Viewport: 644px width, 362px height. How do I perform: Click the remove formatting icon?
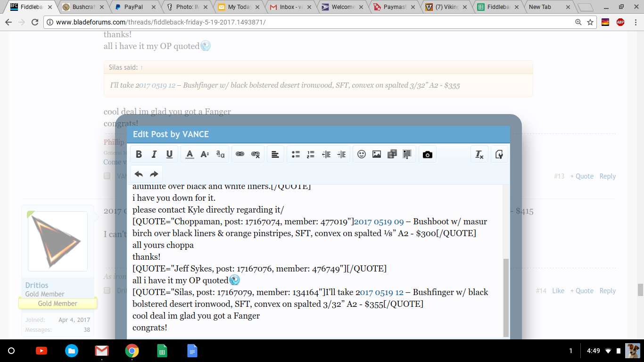[479, 154]
